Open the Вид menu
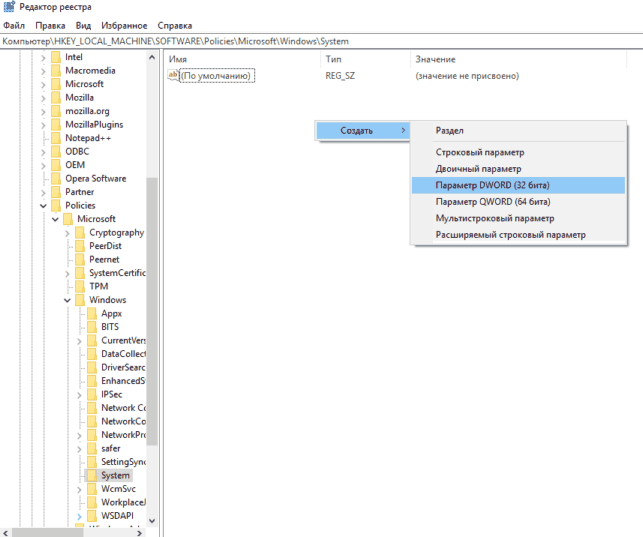Viewport: 643px width, 537px height. click(83, 25)
